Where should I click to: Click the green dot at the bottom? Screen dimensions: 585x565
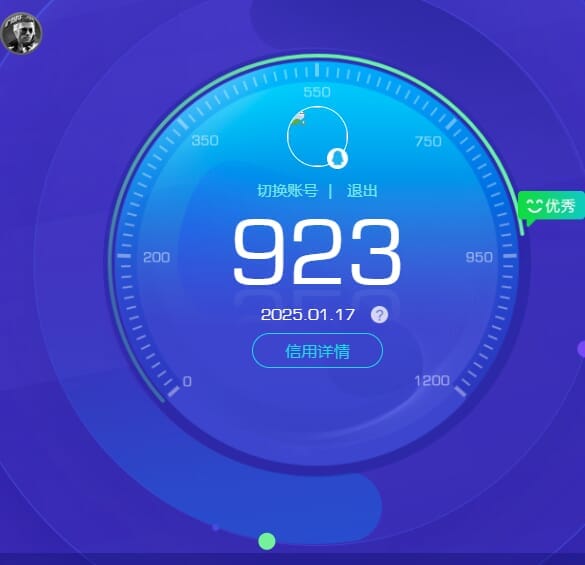267,541
